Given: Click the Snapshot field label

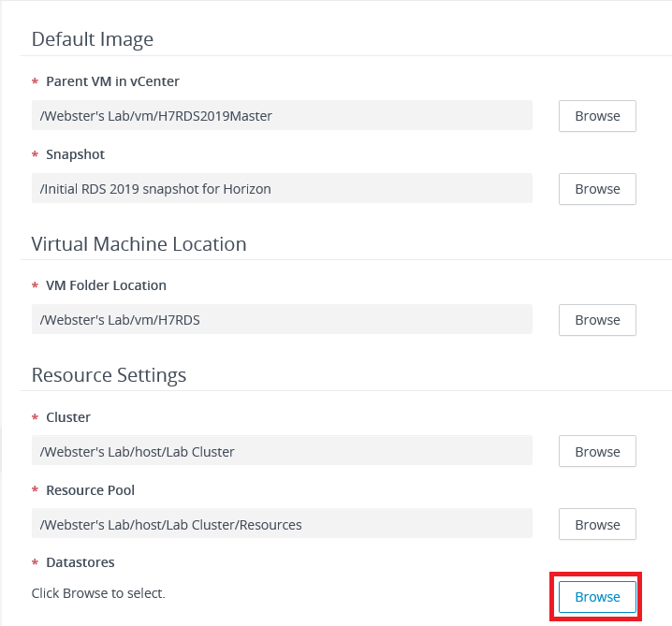Looking at the screenshot, I should [x=75, y=154].
